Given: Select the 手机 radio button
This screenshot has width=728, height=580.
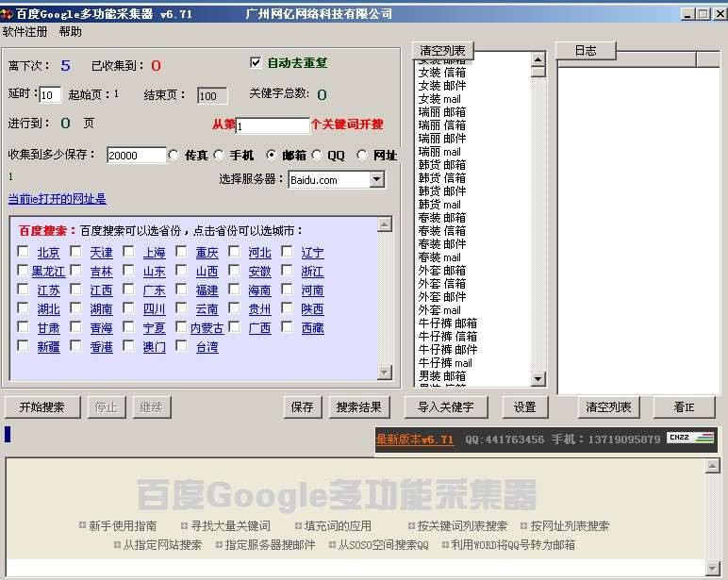Looking at the screenshot, I should tap(219, 155).
